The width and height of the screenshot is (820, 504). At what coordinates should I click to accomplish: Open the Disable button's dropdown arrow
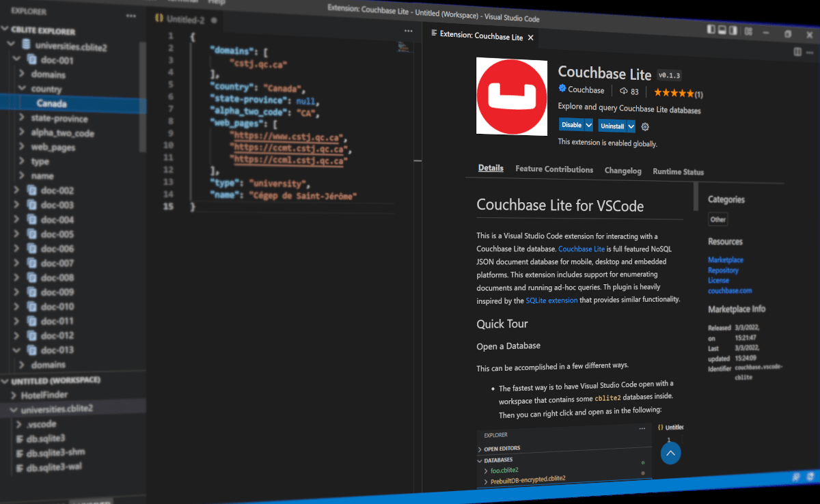point(589,125)
